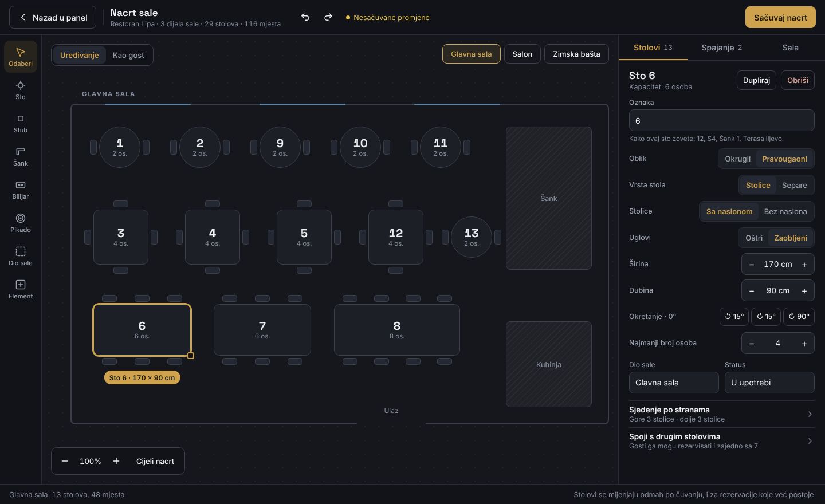The height and width of the screenshot is (504, 825).
Task: Add a generic Element from sidebar
Action: (x=21, y=289)
